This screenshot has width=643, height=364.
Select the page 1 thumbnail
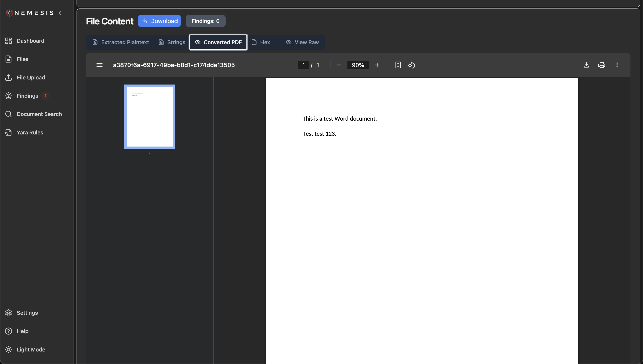[149, 117]
